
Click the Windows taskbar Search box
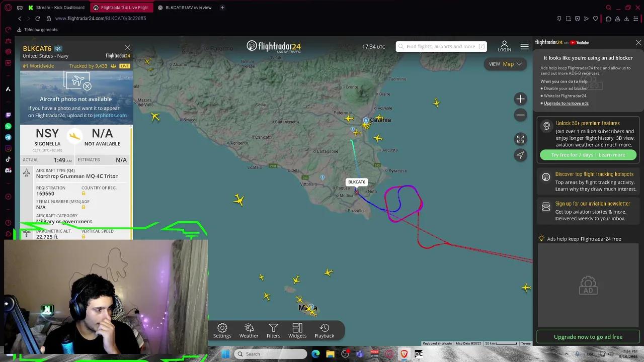tap(270, 354)
